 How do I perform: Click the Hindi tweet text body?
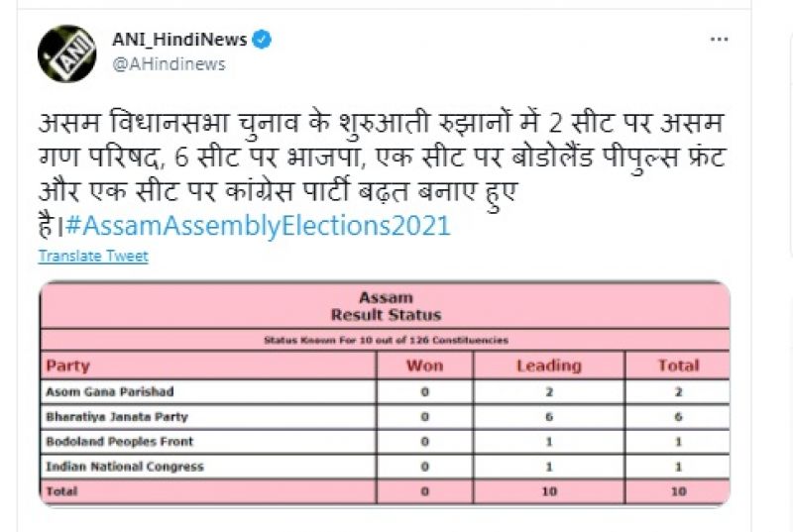pyautogui.click(x=377, y=158)
